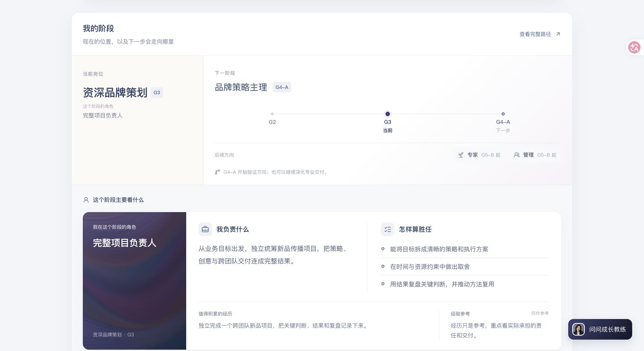Image resolution: width=644 pixels, height=351 pixels.
Task: Click the branch icon beside G4-A direction note
Action: pyautogui.click(x=217, y=172)
